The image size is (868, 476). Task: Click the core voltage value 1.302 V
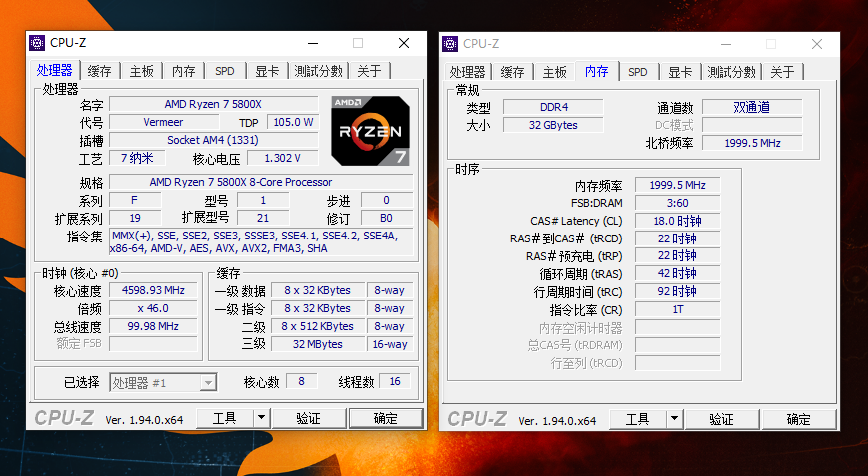click(x=283, y=158)
